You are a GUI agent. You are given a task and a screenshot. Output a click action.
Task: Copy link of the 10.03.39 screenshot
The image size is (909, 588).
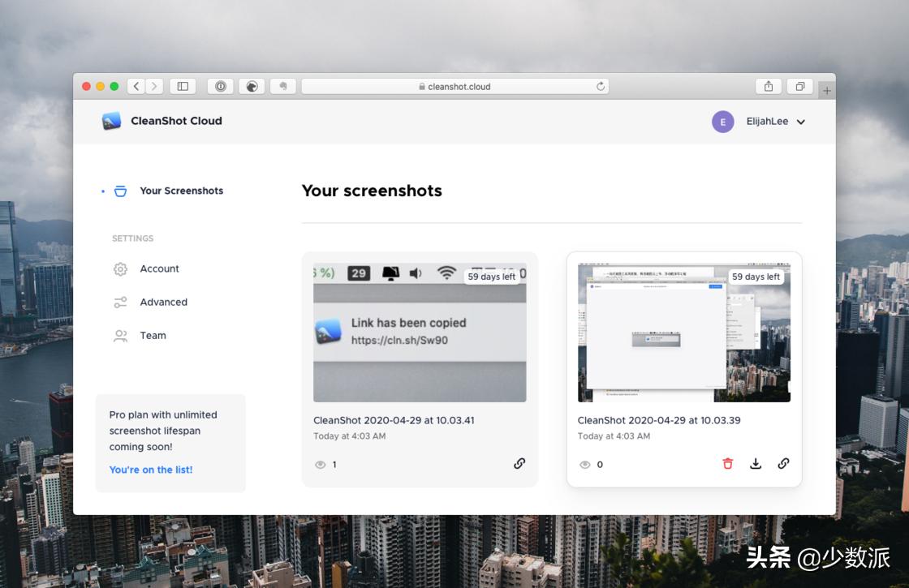(783, 464)
